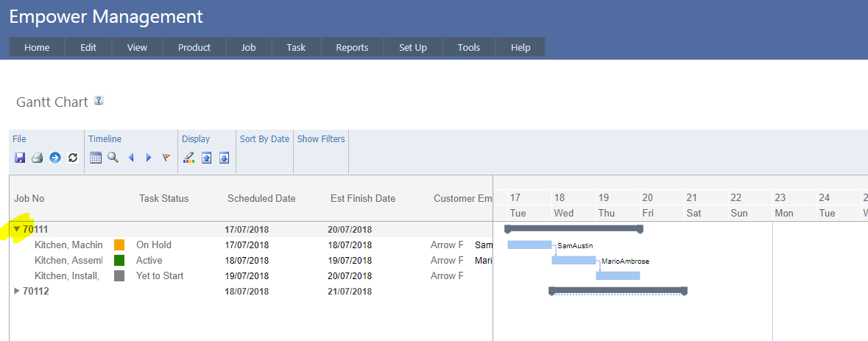
Task: Open the Set Up menu
Action: [413, 47]
